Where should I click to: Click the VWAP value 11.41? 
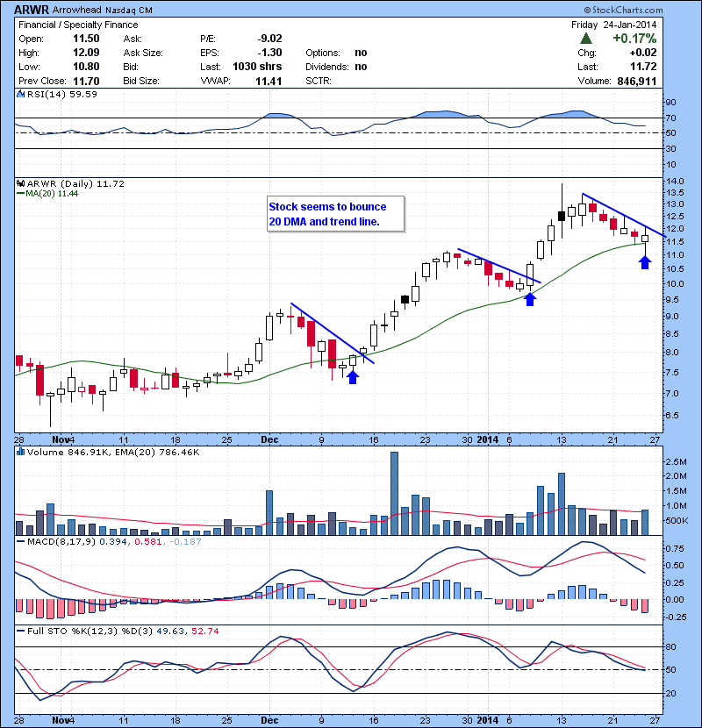269,82
